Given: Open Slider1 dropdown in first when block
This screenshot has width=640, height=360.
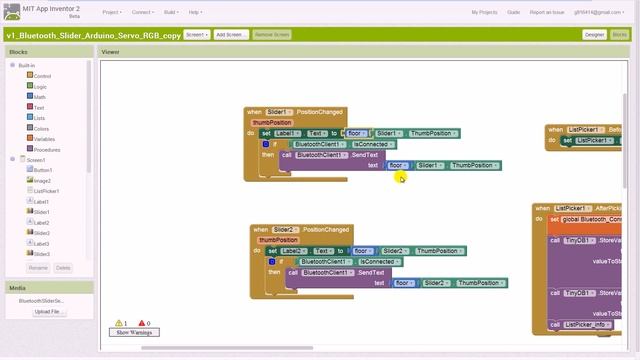Looking at the screenshot, I should (279, 112).
